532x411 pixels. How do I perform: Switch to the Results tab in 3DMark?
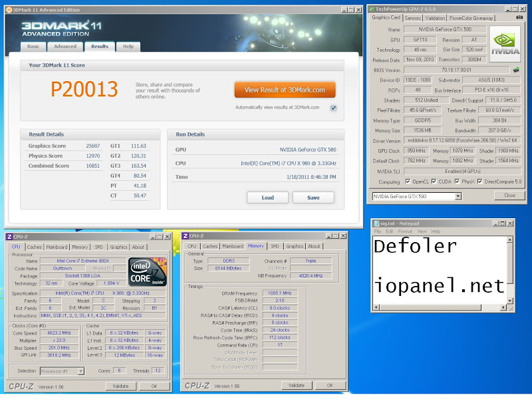(x=99, y=46)
